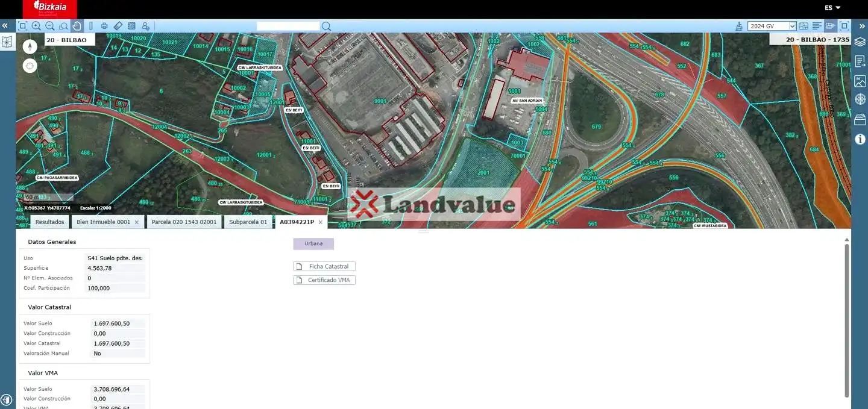Activate the pan hand tool

click(x=77, y=26)
